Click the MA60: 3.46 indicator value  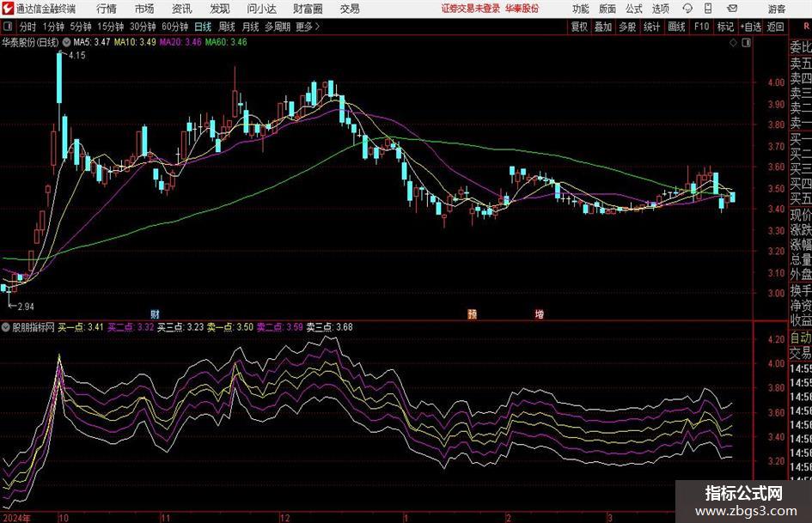(226, 42)
